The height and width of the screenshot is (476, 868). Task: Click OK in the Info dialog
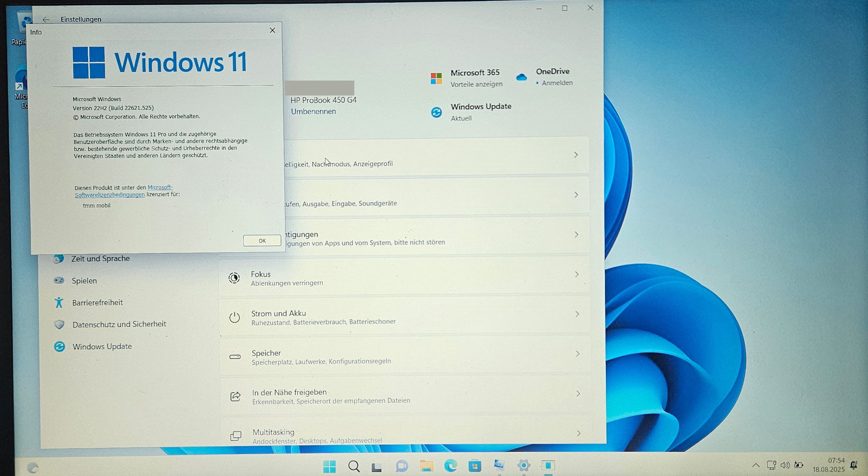coord(262,240)
